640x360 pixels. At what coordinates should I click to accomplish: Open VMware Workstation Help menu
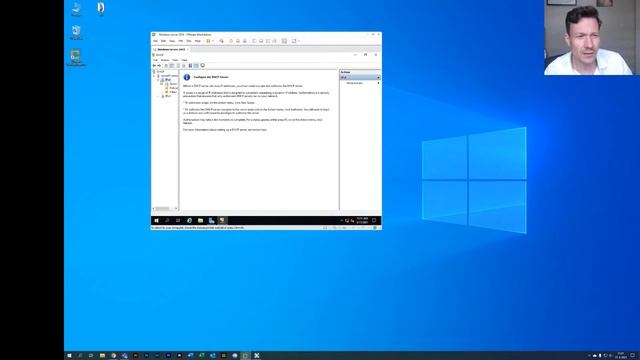point(198,41)
